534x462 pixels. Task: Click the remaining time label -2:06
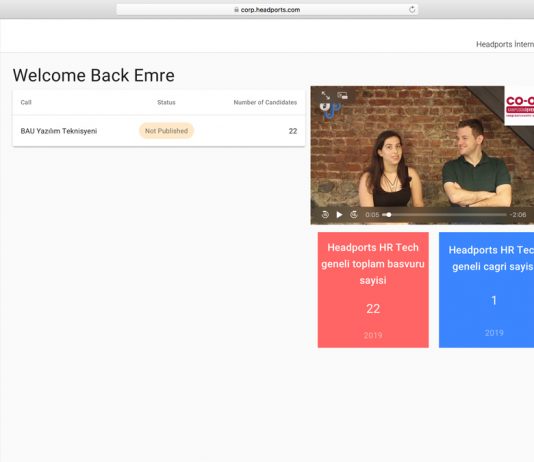(518, 214)
